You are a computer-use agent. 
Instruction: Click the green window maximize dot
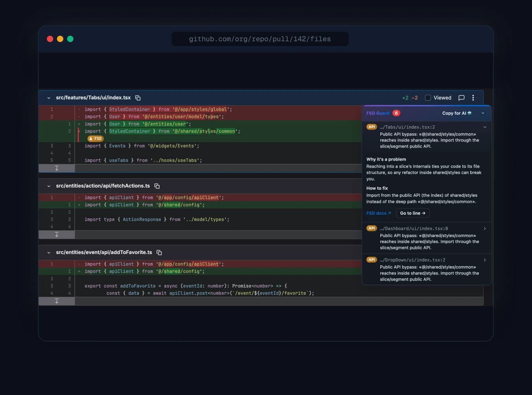70,39
